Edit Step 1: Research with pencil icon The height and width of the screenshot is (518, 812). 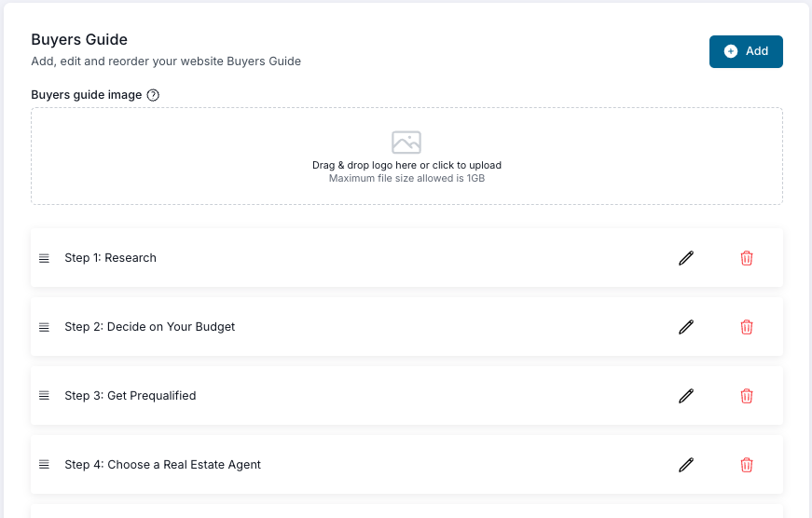pos(686,258)
